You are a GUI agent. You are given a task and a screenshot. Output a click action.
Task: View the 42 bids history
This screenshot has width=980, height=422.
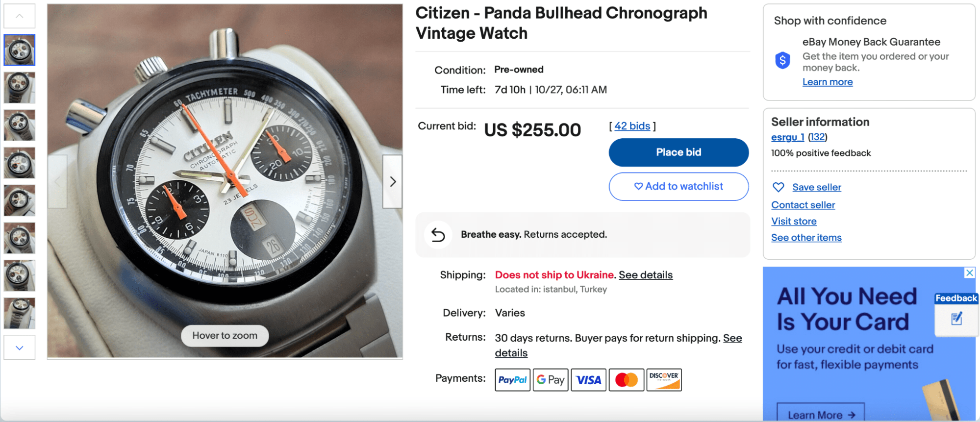632,126
